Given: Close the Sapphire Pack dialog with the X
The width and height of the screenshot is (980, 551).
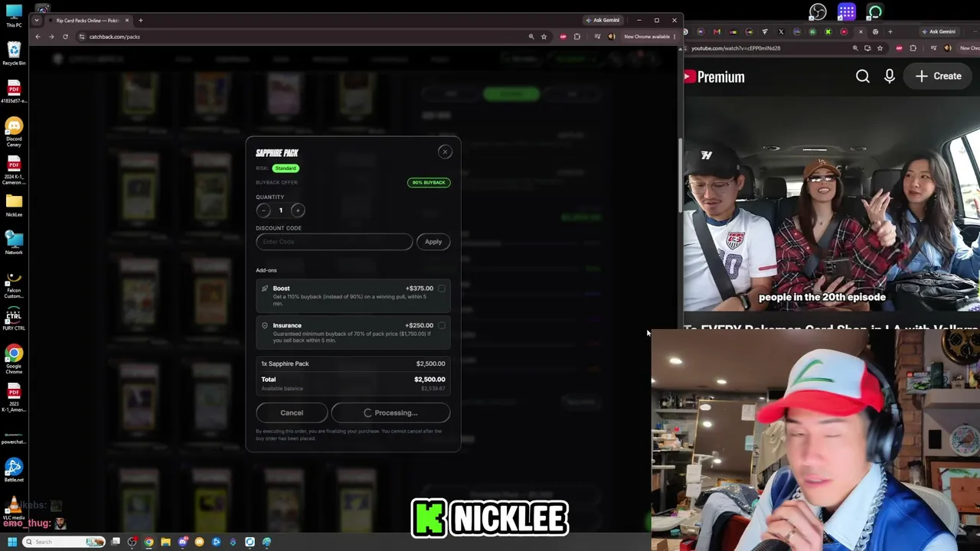Looking at the screenshot, I should 445,152.
